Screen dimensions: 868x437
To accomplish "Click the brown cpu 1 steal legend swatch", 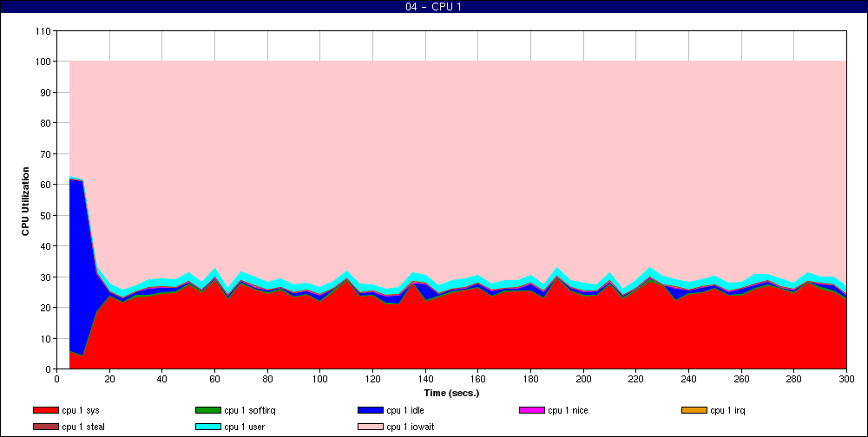I will (45, 427).
